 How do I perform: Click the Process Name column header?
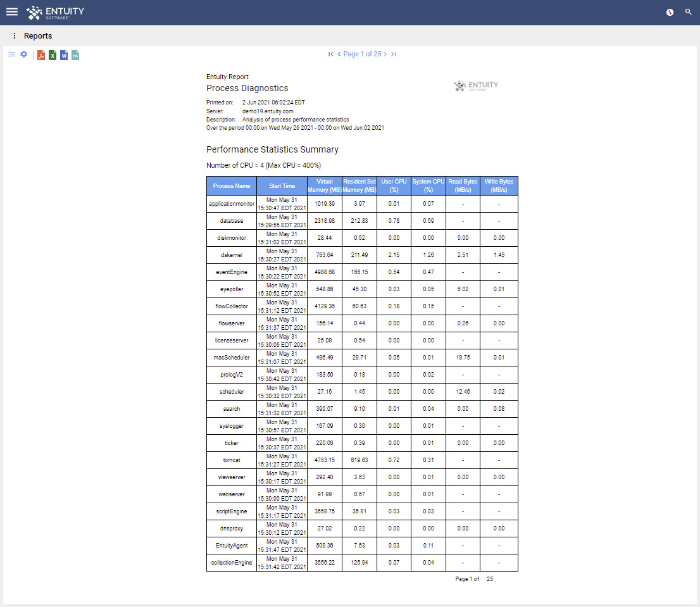click(232, 185)
